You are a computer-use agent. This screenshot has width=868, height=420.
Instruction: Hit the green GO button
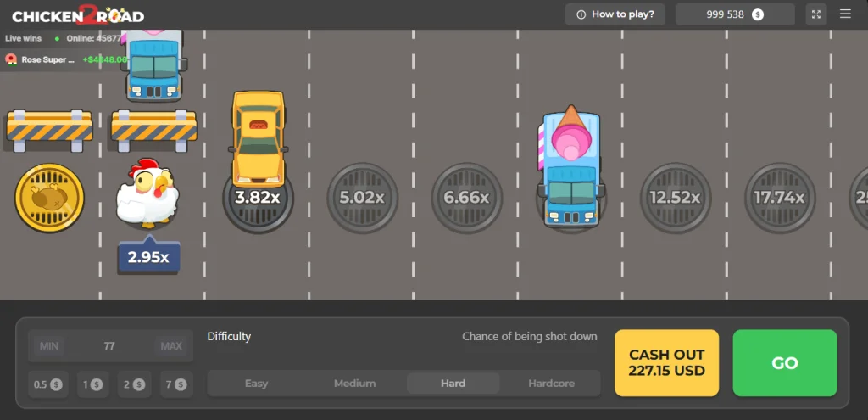[x=785, y=363]
